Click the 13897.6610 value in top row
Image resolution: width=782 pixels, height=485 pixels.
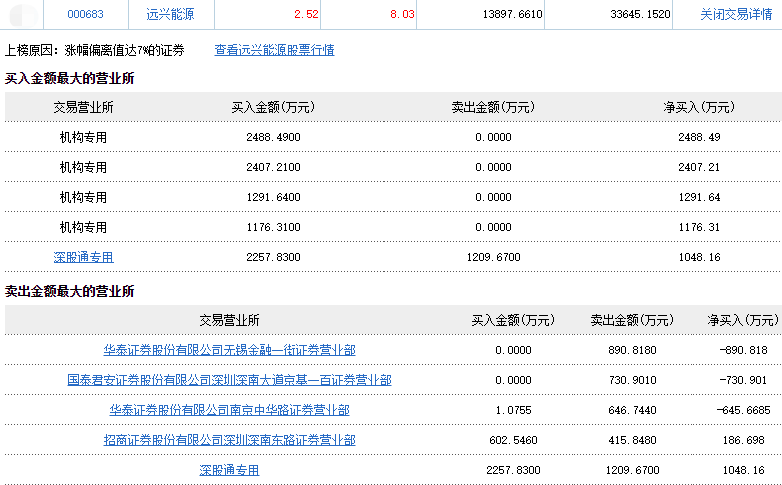click(x=512, y=15)
